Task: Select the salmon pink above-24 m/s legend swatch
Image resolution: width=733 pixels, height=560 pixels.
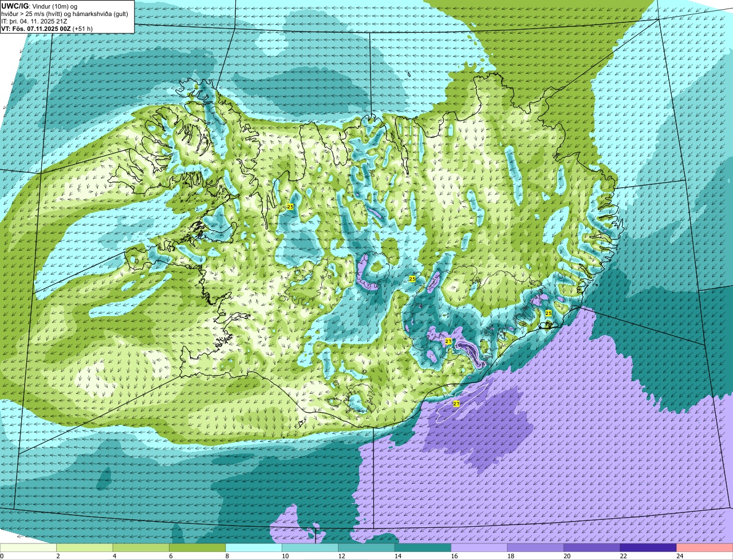Action: click(705, 547)
